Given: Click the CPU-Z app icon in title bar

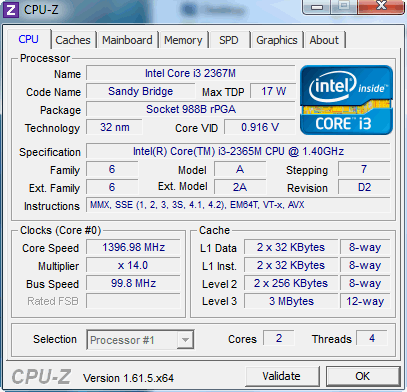Looking at the screenshot, I should click(x=11, y=10).
